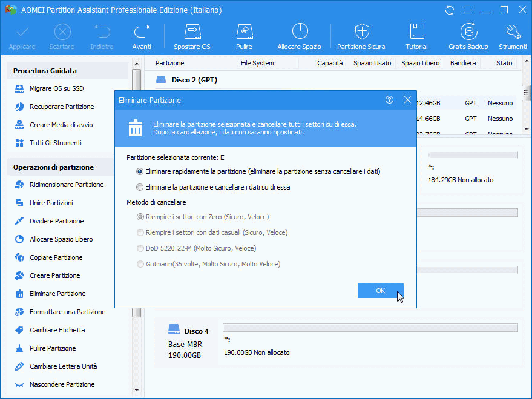Choose quick partition deletion radio option
Screen dimensions: 532x399
click(139, 172)
